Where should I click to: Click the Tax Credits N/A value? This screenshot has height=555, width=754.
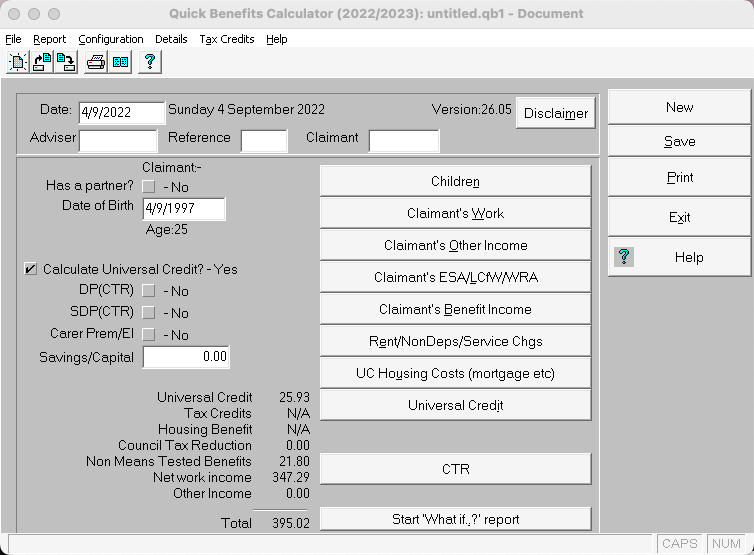298,413
